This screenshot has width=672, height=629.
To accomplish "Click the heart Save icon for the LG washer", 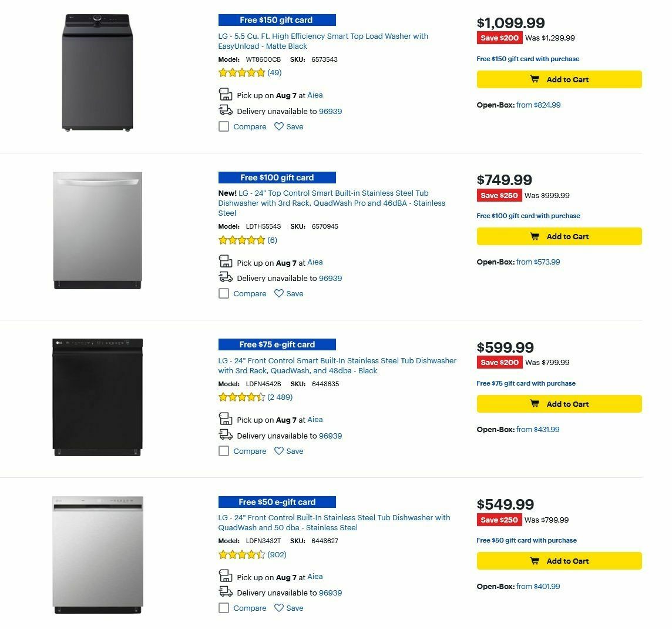I will (x=278, y=126).
